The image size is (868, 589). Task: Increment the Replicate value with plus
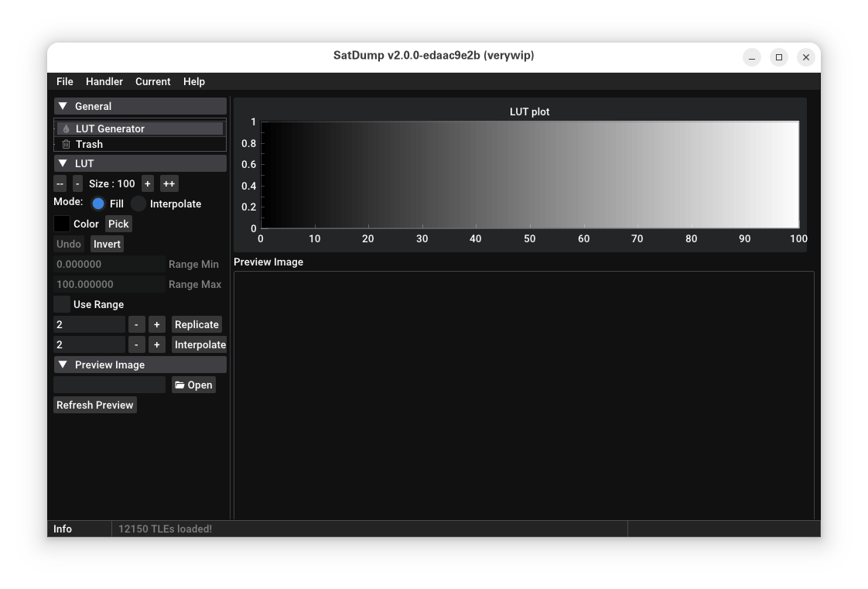(157, 324)
